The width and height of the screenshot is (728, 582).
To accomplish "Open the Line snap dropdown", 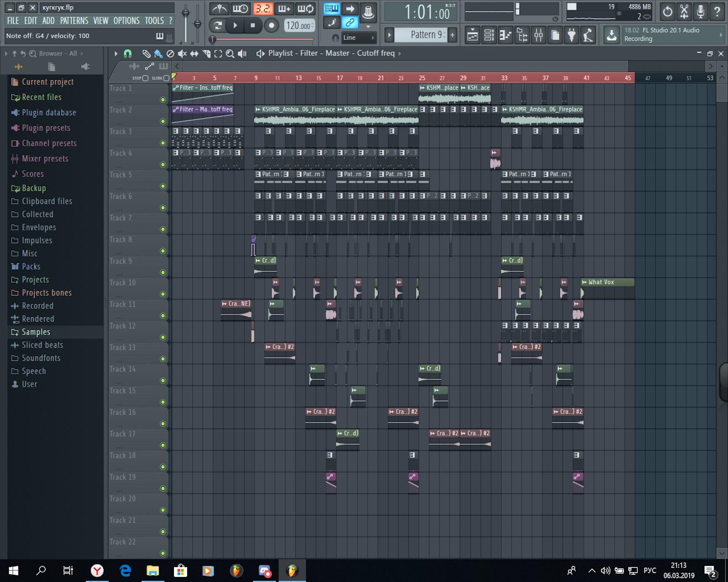I will point(359,38).
